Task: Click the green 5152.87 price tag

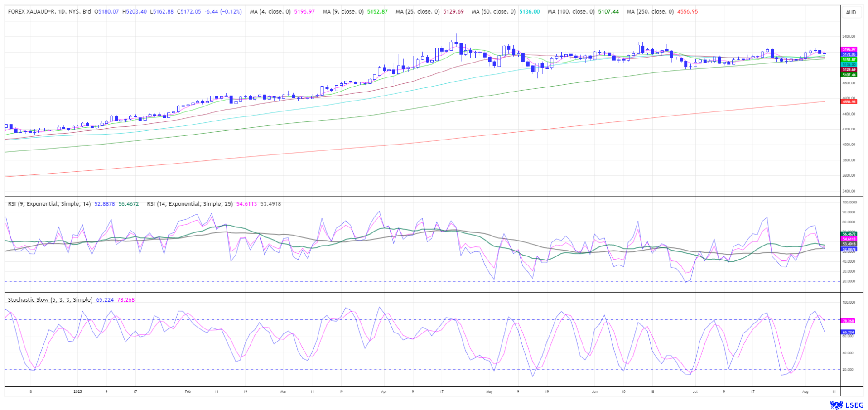Action: [849, 60]
